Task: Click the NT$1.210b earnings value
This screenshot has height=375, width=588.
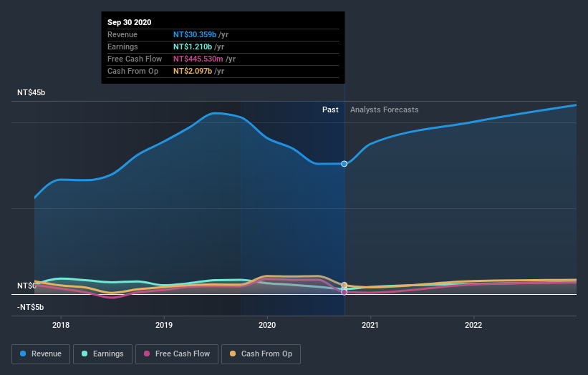Action: 193,47
